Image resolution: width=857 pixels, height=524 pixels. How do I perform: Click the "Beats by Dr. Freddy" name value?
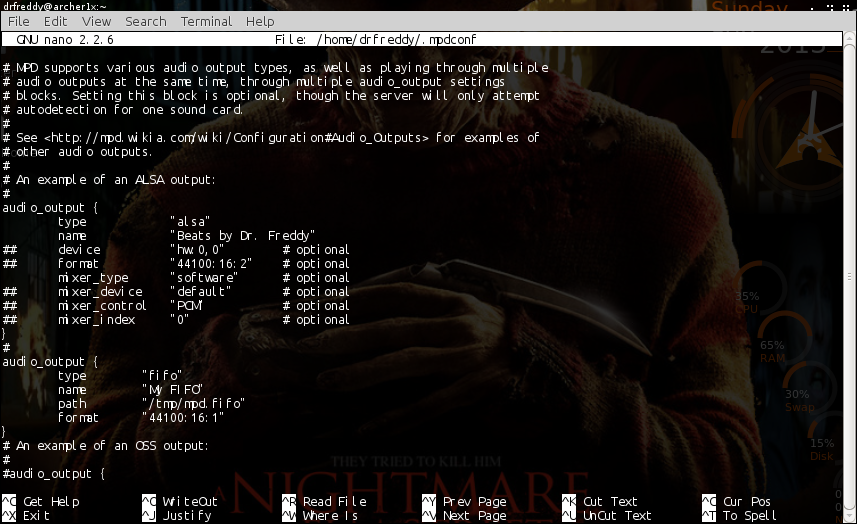coord(243,235)
